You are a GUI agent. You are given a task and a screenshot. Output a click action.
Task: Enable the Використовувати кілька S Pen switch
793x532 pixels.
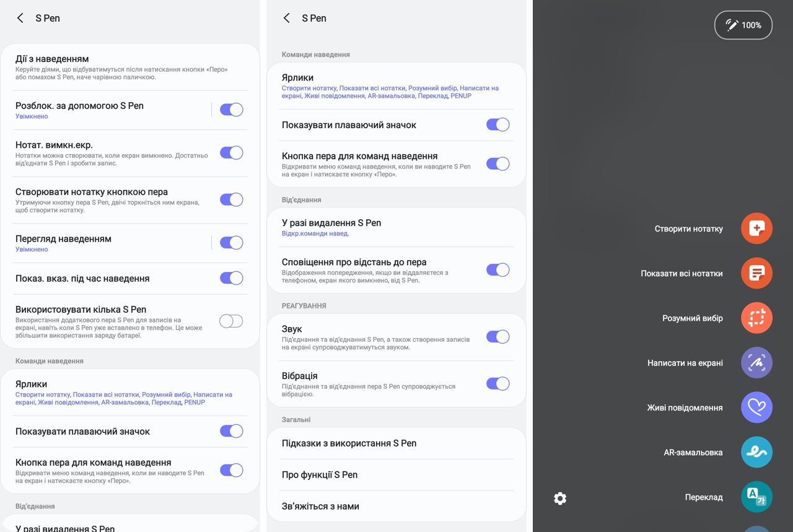(x=232, y=321)
